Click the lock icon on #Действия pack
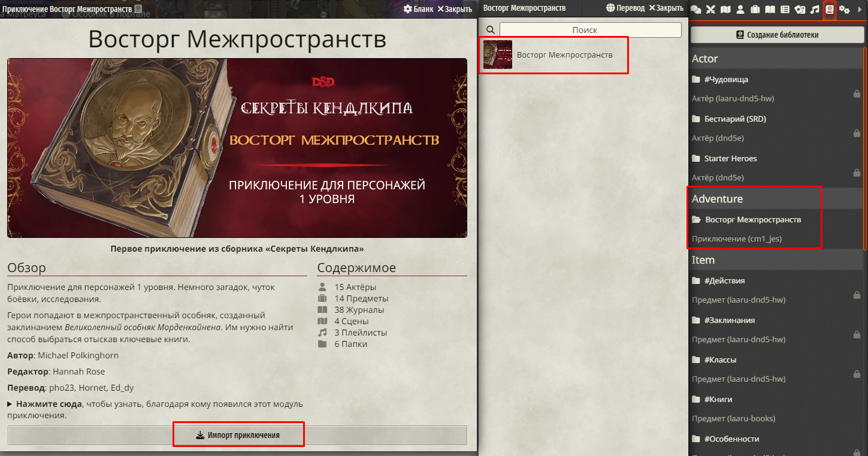This screenshot has height=456, width=868. pos(857,295)
